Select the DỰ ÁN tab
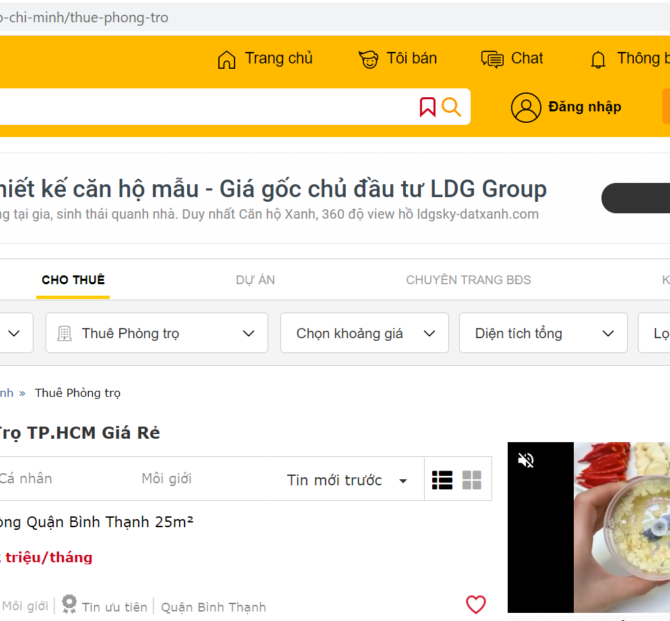This screenshot has height=621, width=670. pyautogui.click(x=255, y=280)
